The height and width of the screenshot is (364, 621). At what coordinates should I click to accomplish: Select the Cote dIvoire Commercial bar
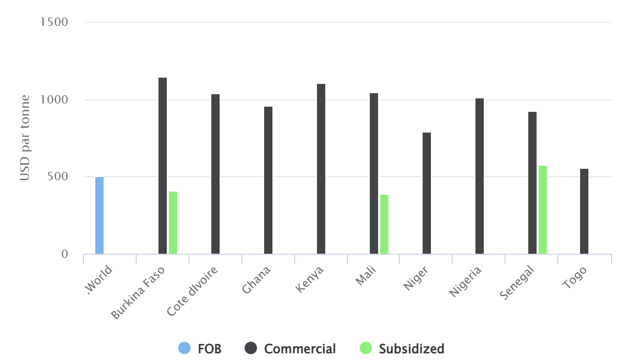(215, 174)
